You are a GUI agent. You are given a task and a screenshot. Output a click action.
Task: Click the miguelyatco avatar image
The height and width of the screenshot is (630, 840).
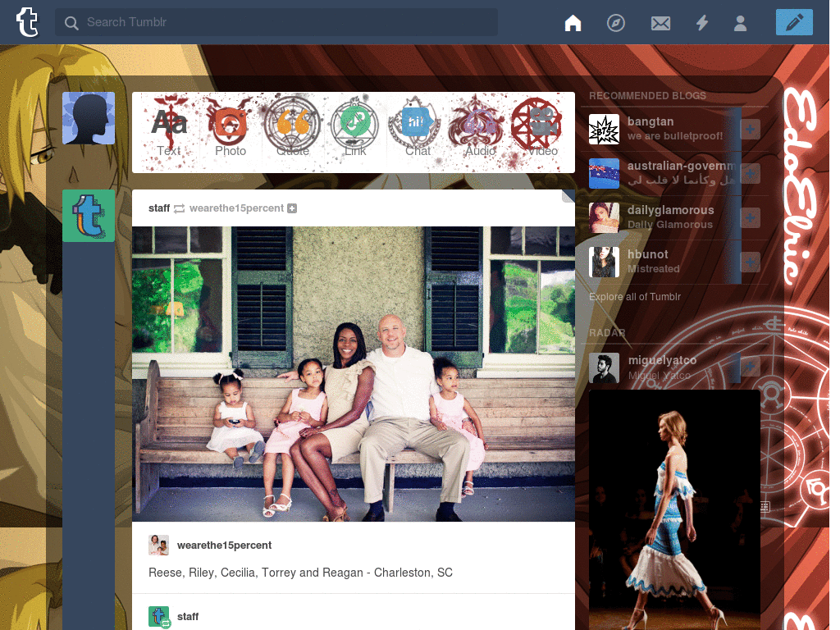(x=604, y=367)
